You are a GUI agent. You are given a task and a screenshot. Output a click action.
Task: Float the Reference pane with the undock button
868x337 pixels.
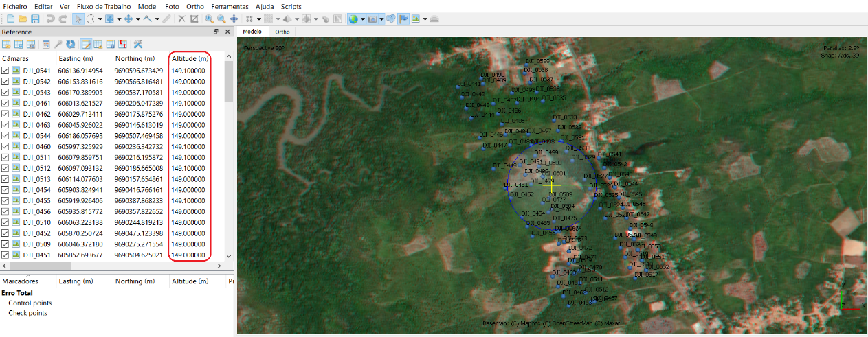click(216, 32)
